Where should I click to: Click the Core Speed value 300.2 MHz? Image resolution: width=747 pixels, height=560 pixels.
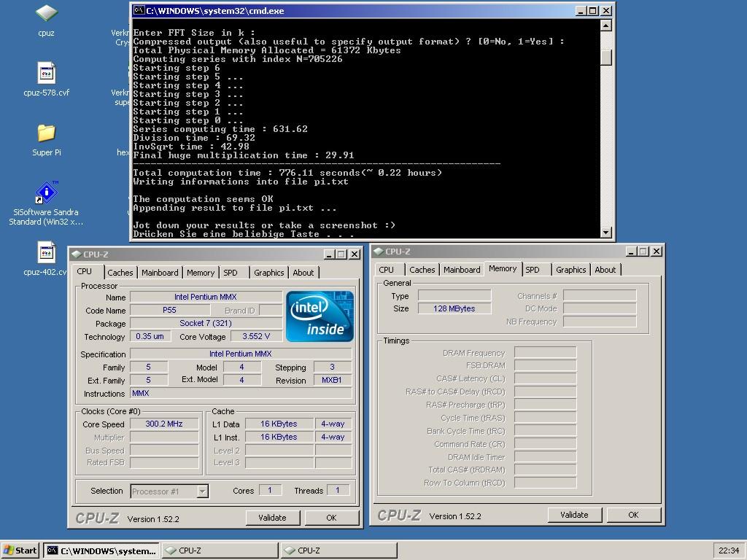164,424
